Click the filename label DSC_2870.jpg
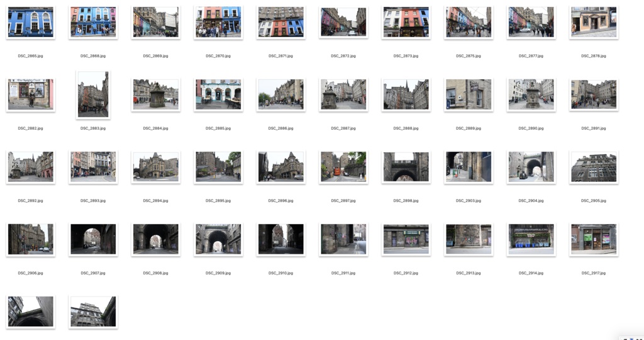Viewport: 644px width, 340px height. tap(218, 56)
